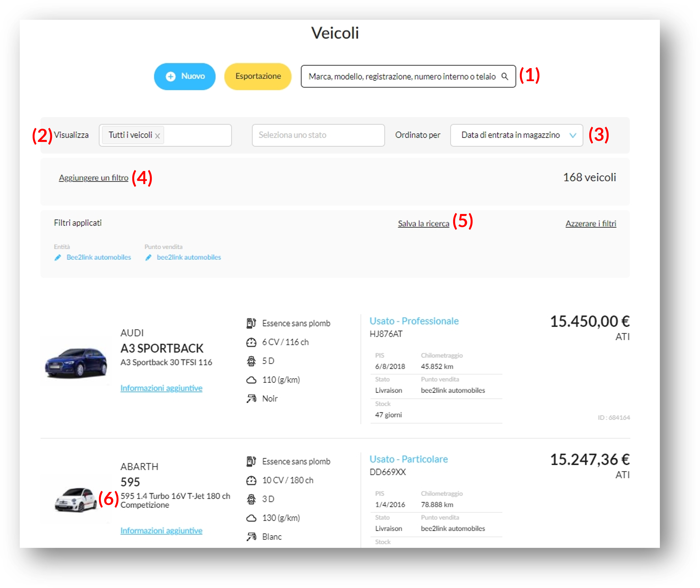Click the 168 veicoli count
The width and height of the screenshot is (700, 588).
[x=589, y=178]
